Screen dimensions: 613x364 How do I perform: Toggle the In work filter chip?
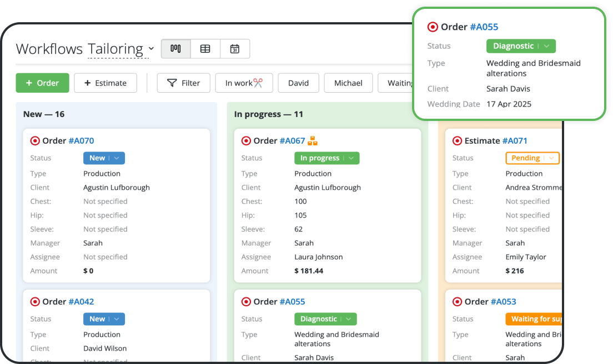(x=244, y=83)
